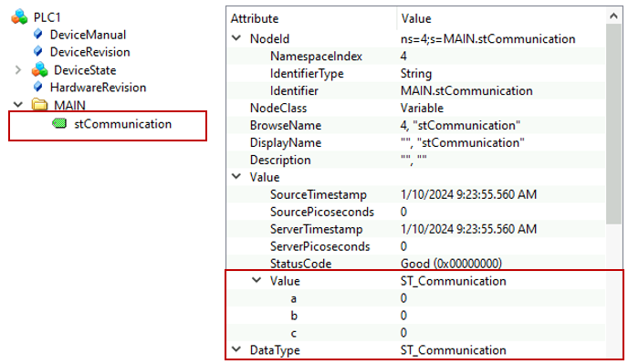Collapse the nested Value ST_Communication row
The height and width of the screenshot is (364, 628).
(x=256, y=280)
